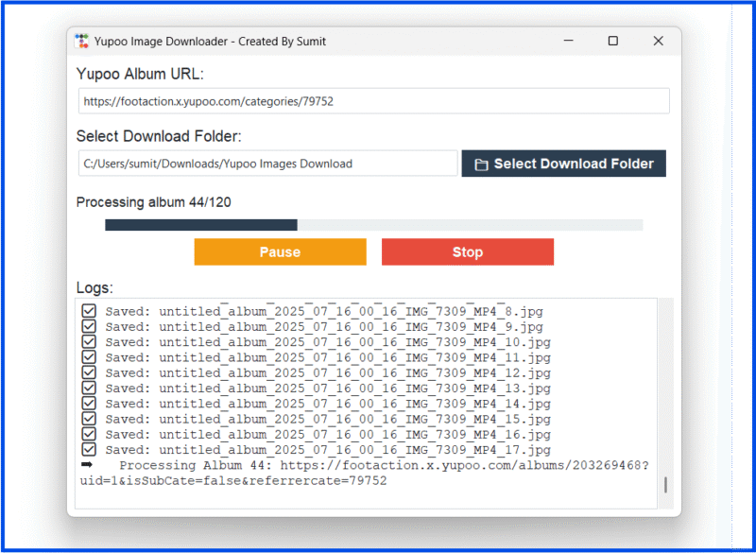Click the Yupoo app logo in the title bar
756x553 pixels.
[x=81, y=41]
